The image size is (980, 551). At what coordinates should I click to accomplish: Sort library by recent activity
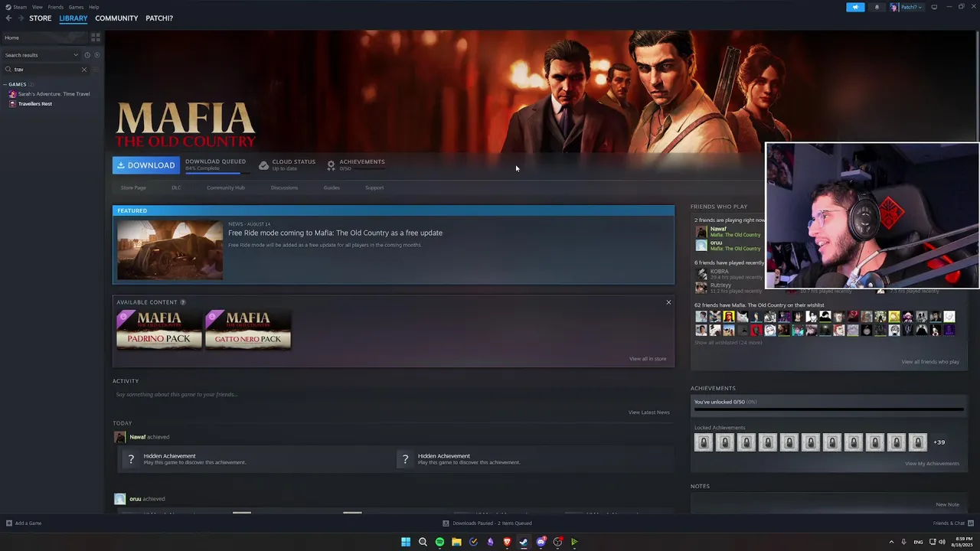pos(87,55)
